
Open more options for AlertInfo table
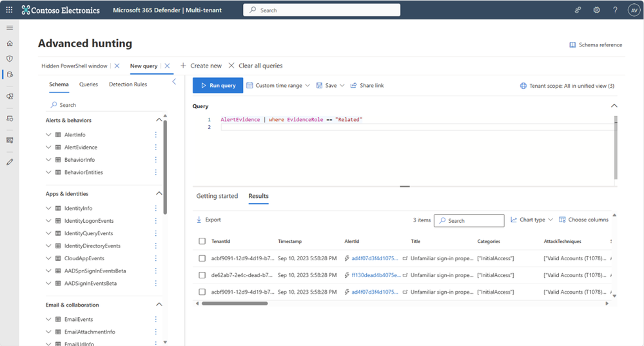coord(155,135)
